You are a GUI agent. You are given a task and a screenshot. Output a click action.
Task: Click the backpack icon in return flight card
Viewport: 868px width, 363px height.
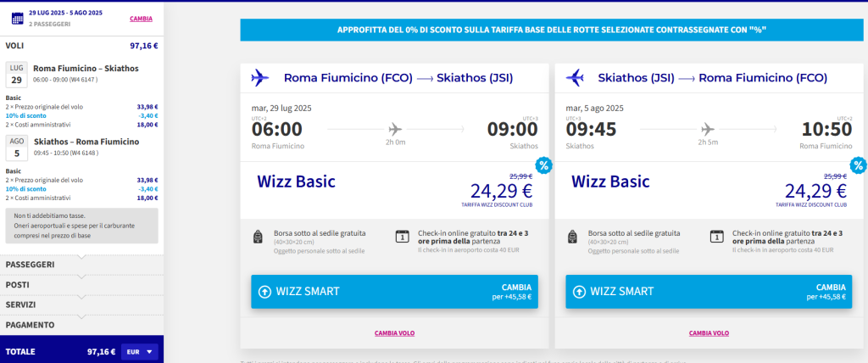coord(572,237)
